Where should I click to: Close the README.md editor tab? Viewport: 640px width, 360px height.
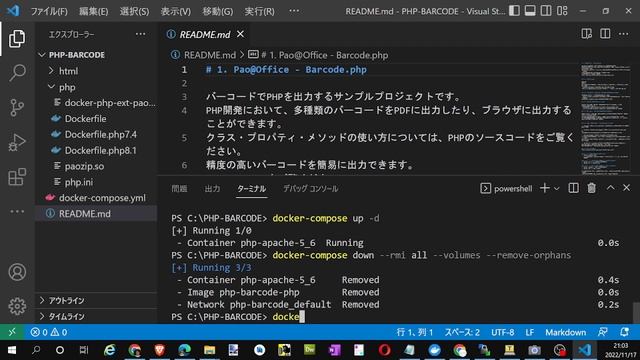click(240, 34)
